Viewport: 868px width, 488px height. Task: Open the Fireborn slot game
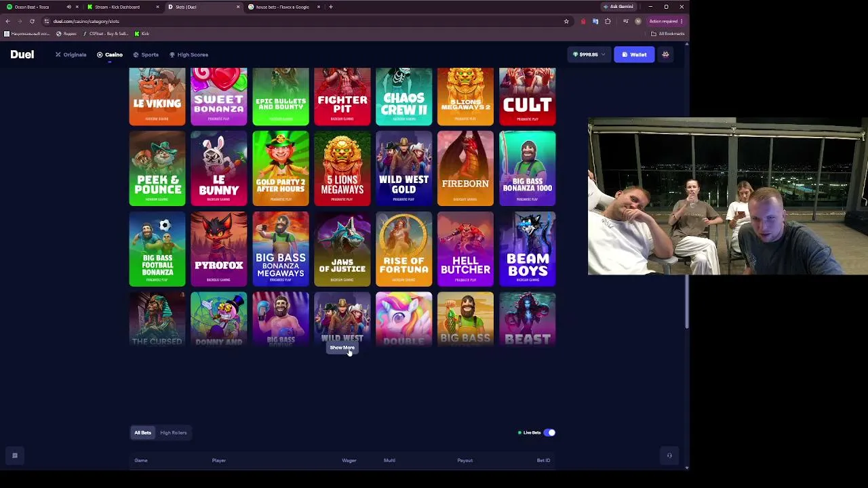[x=466, y=168]
